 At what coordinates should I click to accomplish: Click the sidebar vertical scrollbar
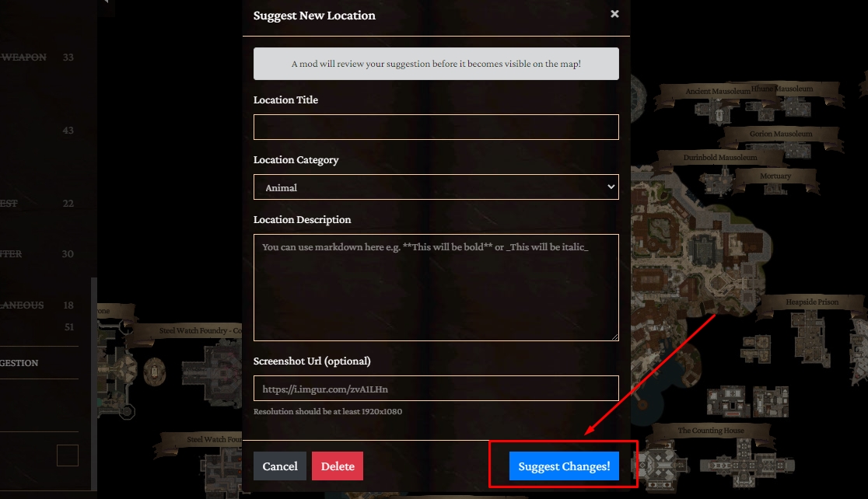point(94,383)
